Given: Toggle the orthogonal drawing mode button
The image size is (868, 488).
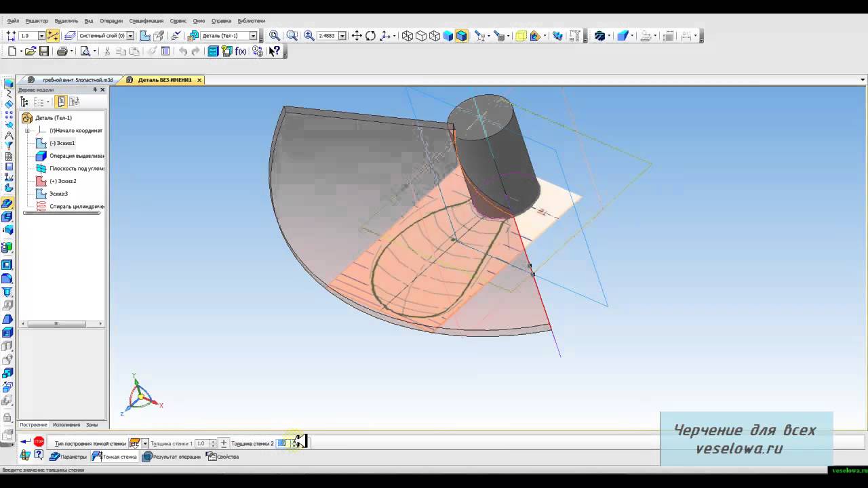Looking at the screenshot, I should pyautogui.click(x=53, y=36).
